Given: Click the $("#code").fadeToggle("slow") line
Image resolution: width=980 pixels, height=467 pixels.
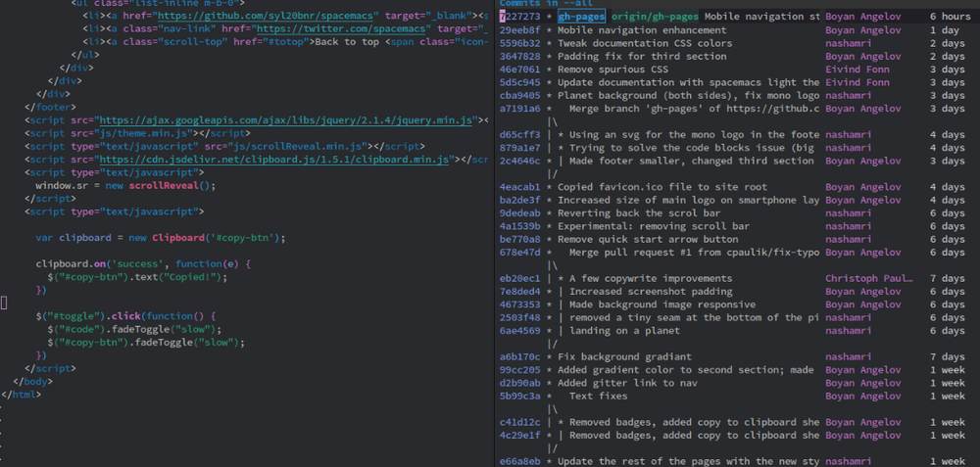Looking at the screenshot, I should click(x=134, y=330).
